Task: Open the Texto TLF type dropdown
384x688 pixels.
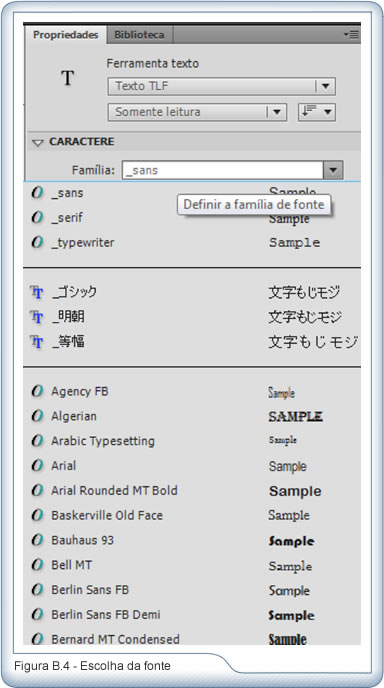Action: pos(222,86)
